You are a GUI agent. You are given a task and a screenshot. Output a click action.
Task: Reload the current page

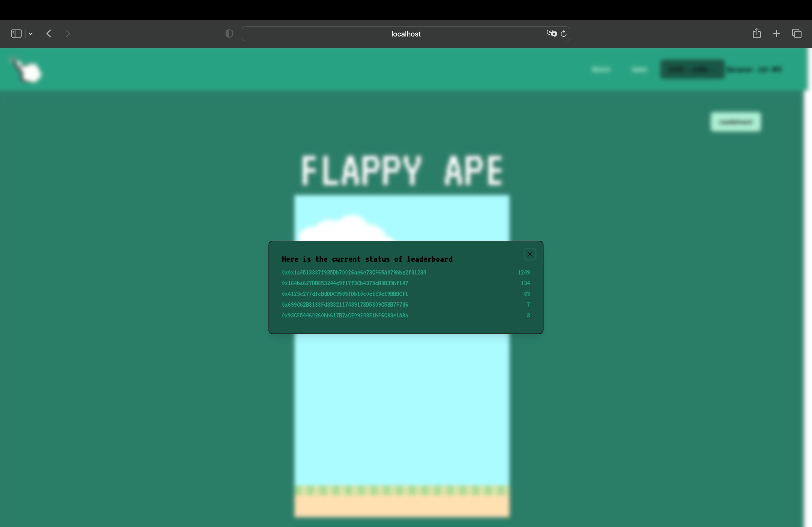coord(564,33)
